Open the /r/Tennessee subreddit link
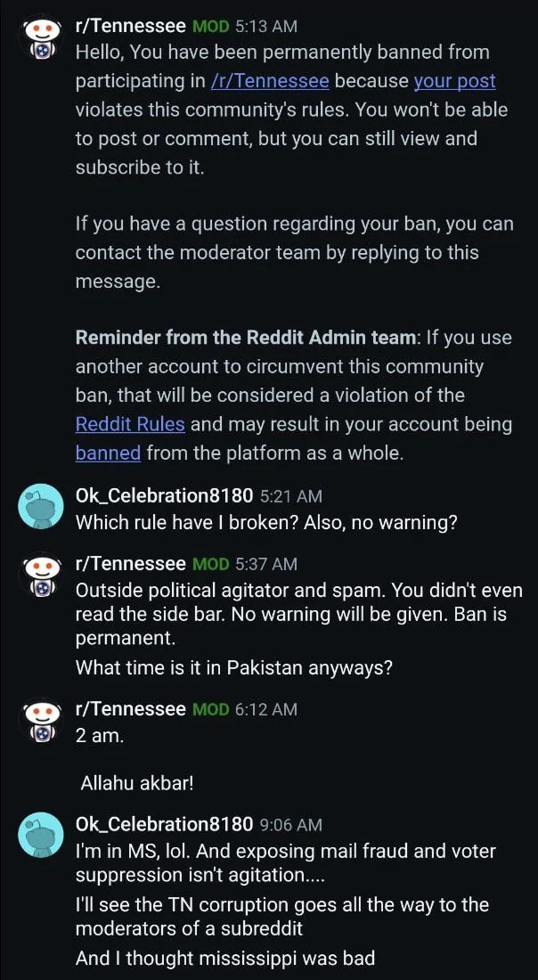This screenshot has width=538, height=980. click(270, 81)
